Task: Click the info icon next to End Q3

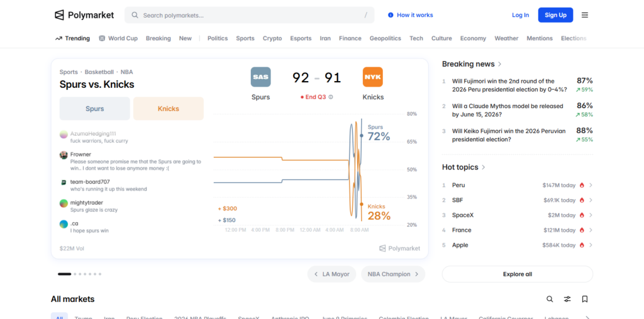Action: click(x=331, y=97)
